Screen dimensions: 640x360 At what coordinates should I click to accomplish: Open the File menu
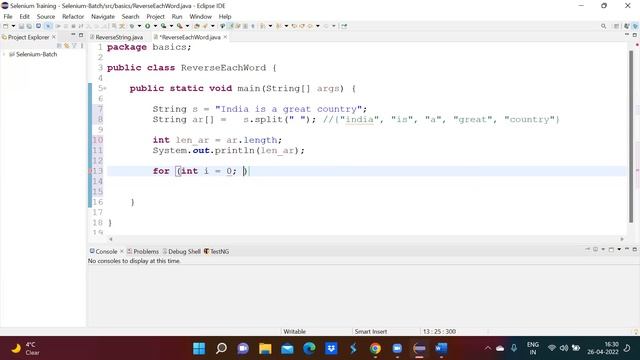click(8, 16)
